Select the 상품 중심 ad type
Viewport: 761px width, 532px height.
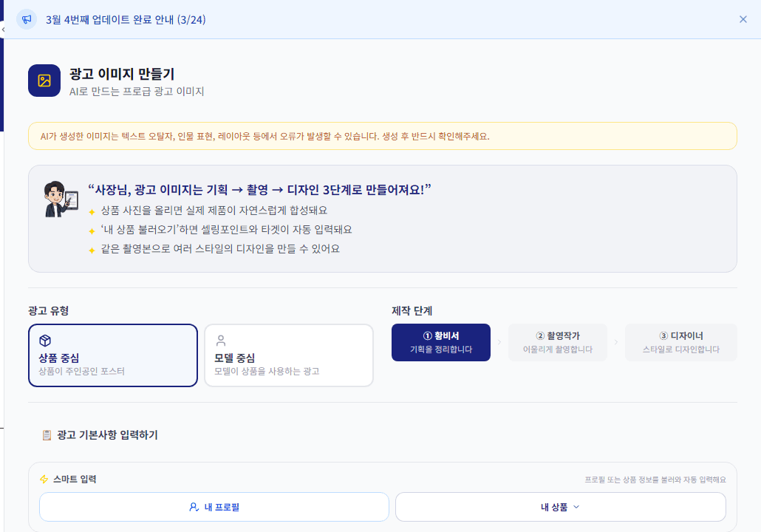pyautogui.click(x=113, y=355)
